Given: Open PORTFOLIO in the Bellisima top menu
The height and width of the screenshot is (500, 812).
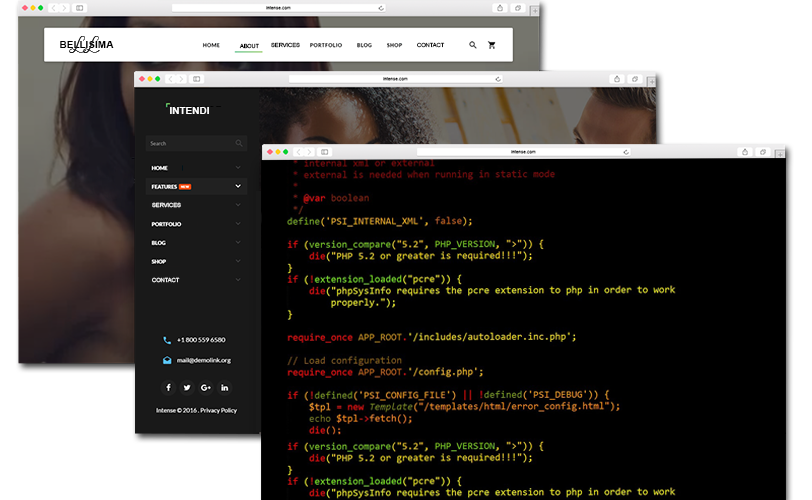Looking at the screenshot, I should point(326,45).
